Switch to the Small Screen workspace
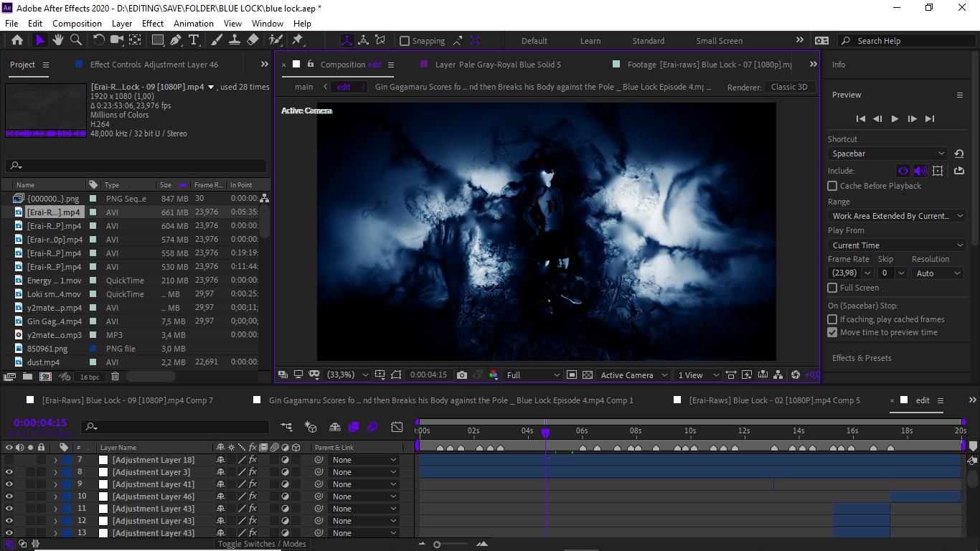Screen dimensions: 980x551 [x=720, y=41]
